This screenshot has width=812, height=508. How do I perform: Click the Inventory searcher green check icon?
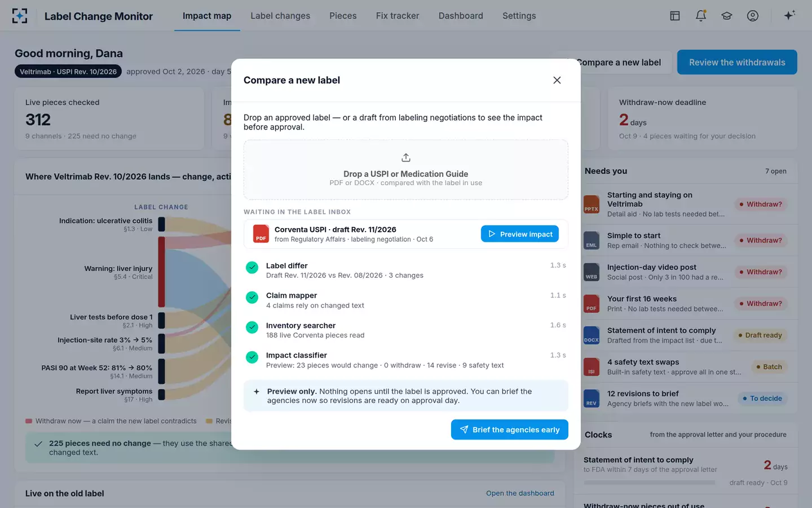tap(252, 327)
